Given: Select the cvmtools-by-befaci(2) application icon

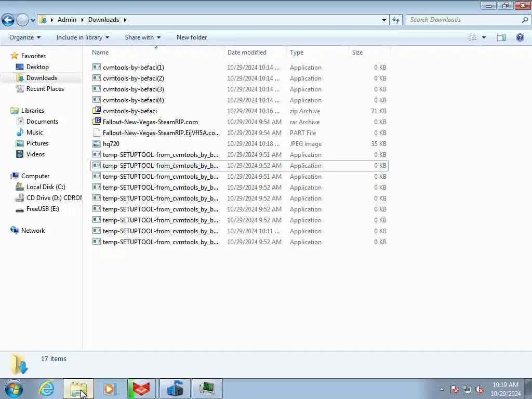Looking at the screenshot, I should coord(96,78).
